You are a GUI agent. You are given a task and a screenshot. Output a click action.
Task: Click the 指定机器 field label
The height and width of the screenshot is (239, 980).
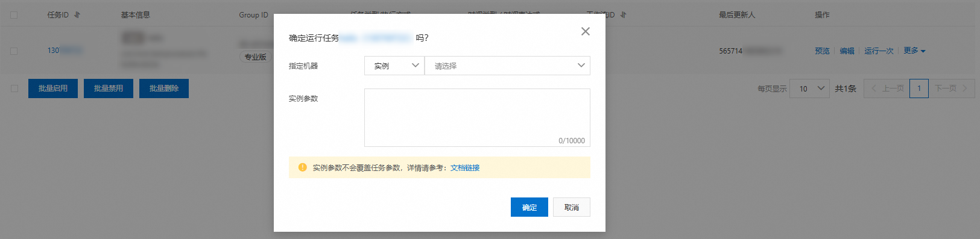pos(303,66)
